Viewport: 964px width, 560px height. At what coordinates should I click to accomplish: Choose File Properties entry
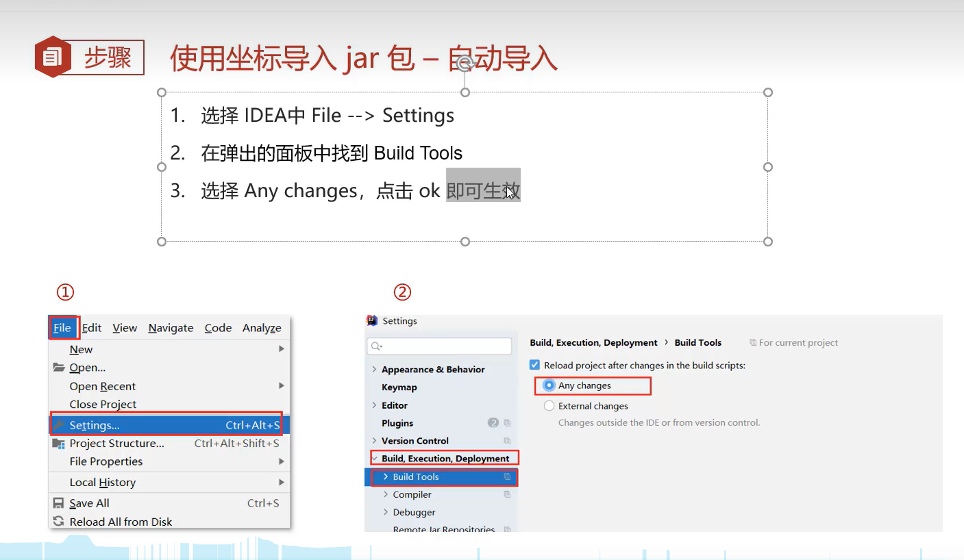[169, 461]
